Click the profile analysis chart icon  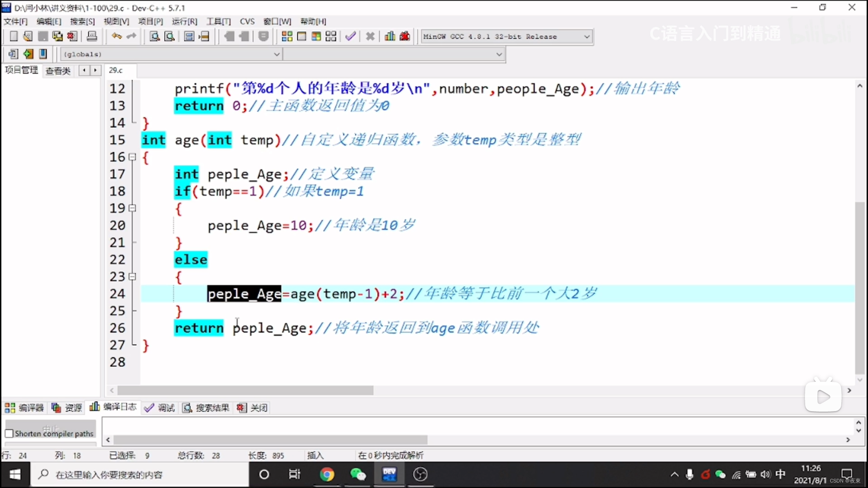390,37
